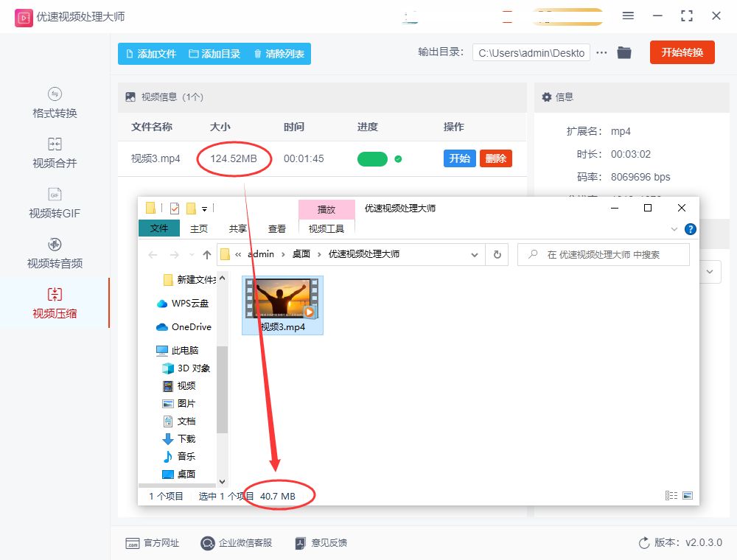This screenshot has height=560, width=737.
Task: Select 文档 folder in navigation pane
Action: pyautogui.click(x=179, y=421)
